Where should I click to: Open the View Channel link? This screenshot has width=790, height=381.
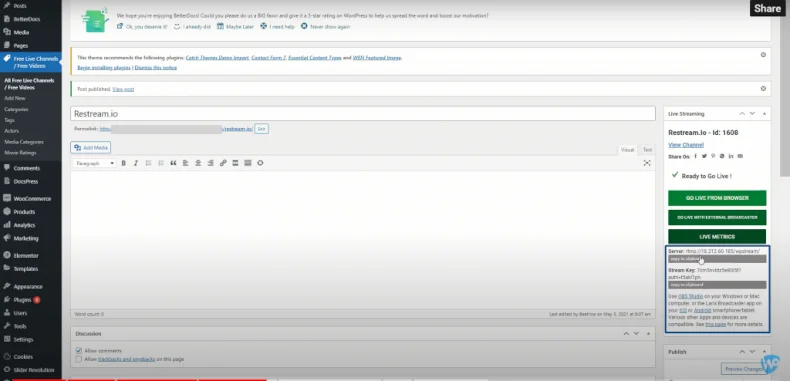[686, 145]
